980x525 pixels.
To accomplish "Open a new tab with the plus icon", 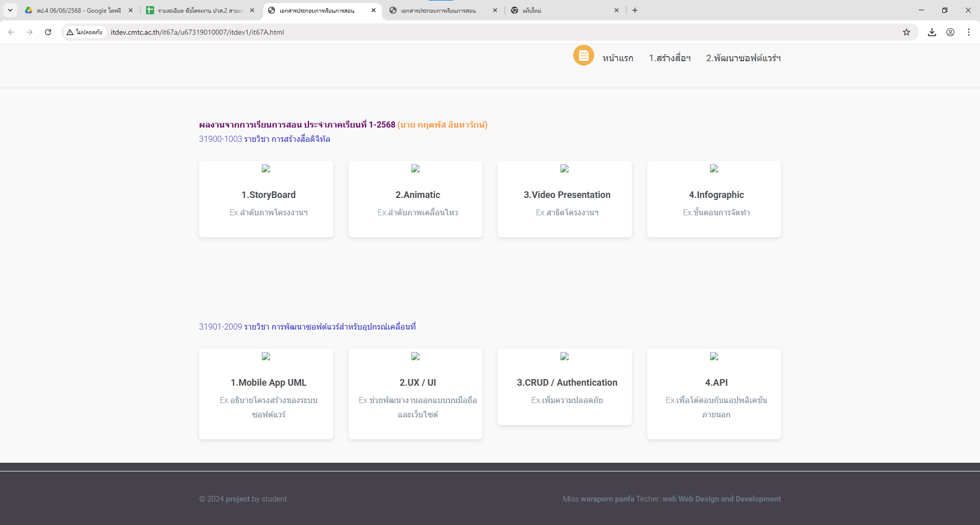I will 635,10.
